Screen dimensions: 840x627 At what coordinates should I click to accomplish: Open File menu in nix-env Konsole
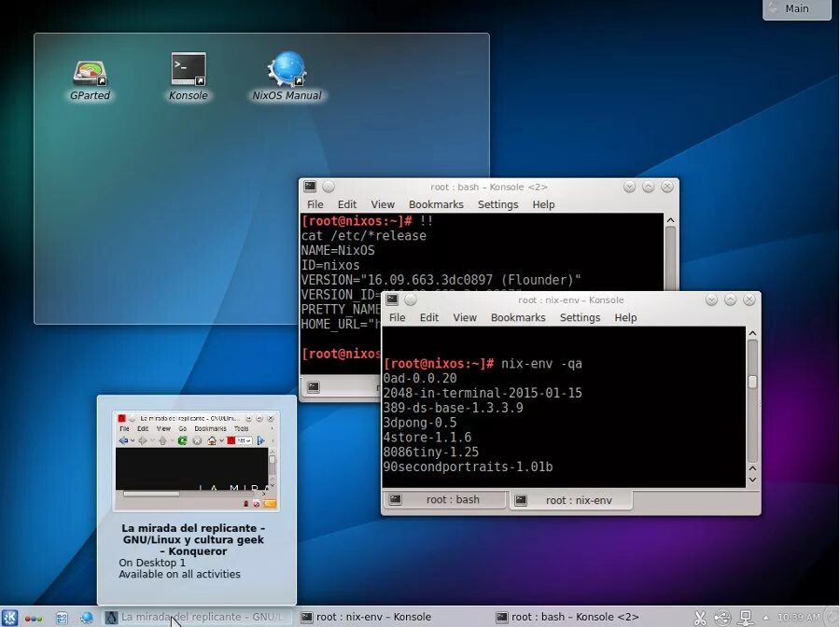tap(397, 317)
